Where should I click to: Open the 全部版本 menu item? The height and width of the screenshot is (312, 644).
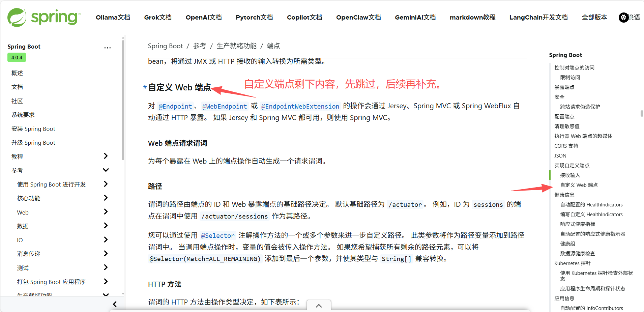[594, 17]
